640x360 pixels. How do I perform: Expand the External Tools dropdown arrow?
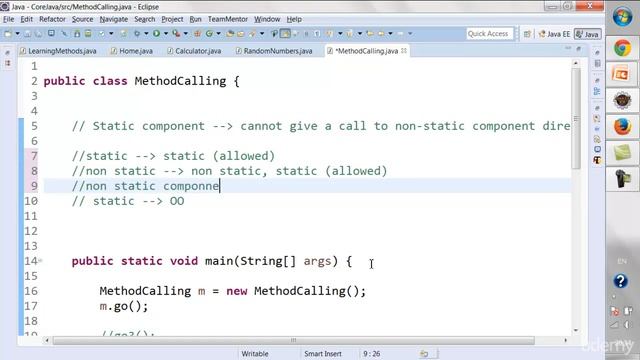pos(186,33)
